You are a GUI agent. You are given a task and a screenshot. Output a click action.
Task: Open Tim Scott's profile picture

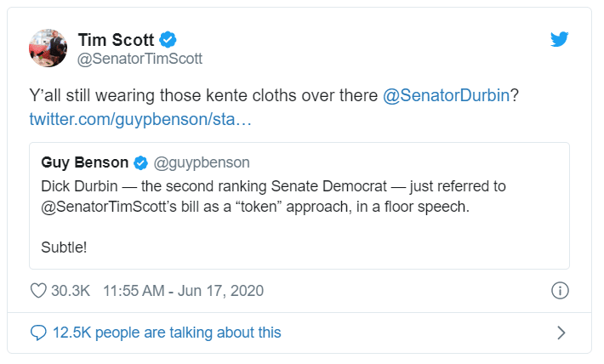(48, 48)
